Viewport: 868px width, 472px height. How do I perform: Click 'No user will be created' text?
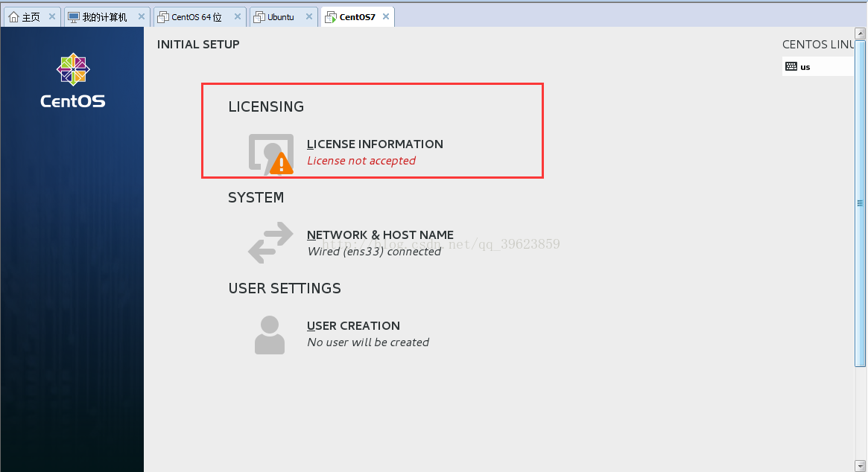coord(368,342)
